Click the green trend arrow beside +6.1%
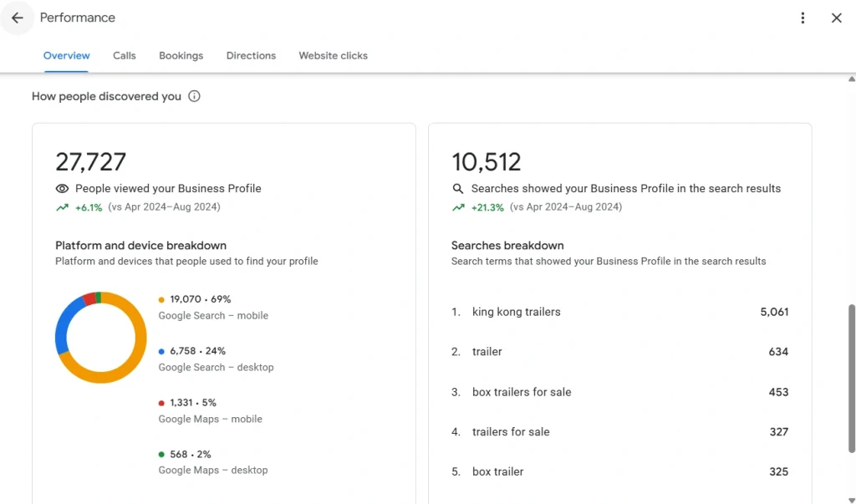The height and width of the screenshot is (504, 856). pos(62,207)
